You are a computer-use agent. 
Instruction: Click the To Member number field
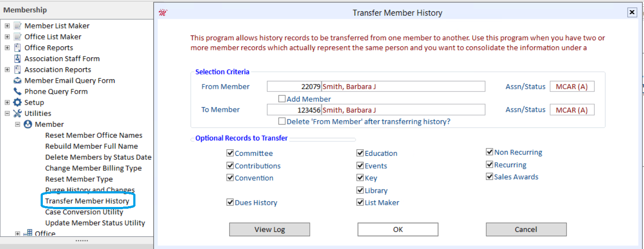pos(294,110)
